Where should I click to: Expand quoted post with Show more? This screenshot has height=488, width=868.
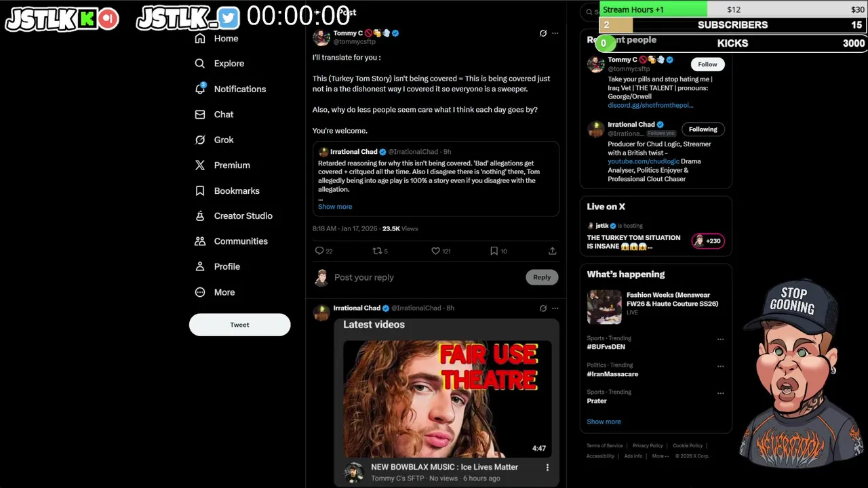tap(335, 207)
